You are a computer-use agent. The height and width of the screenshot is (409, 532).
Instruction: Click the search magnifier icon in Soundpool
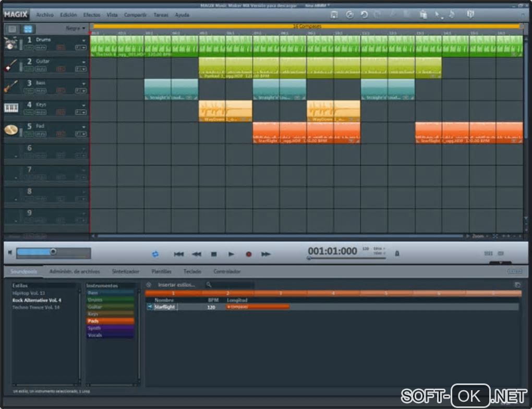click(209, 285)
